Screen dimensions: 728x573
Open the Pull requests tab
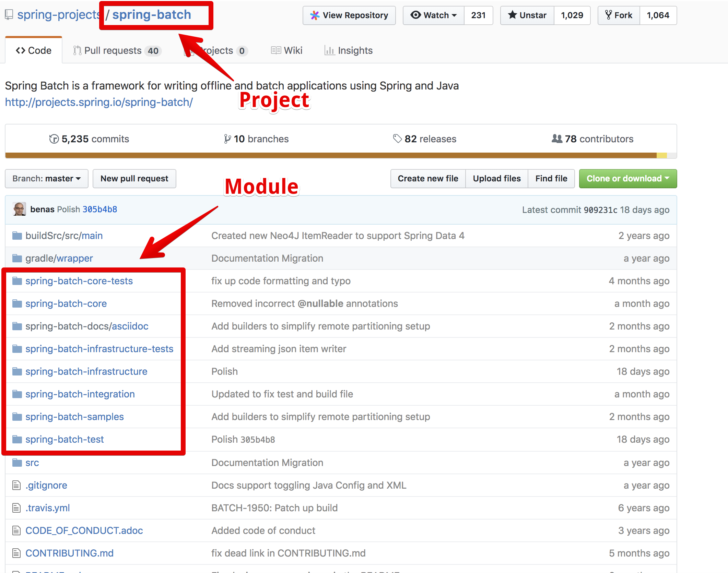point(117,50)
